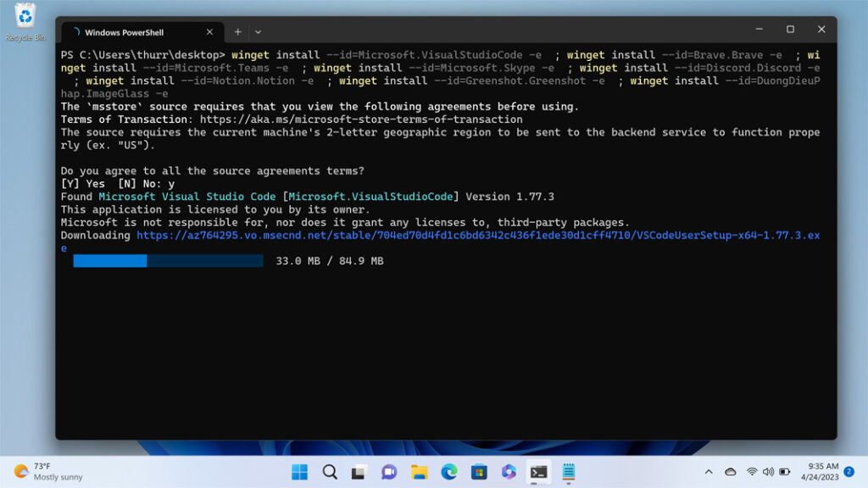Minimize the PowerShell window
This screenshot has height=488, width=868.
pyautogui.click(x=759, y=30)
